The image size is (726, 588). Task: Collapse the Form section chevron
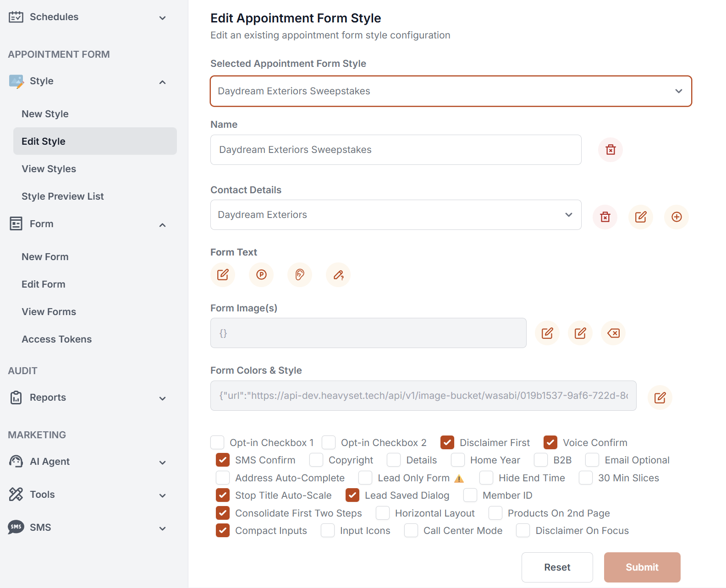point(162,225)
